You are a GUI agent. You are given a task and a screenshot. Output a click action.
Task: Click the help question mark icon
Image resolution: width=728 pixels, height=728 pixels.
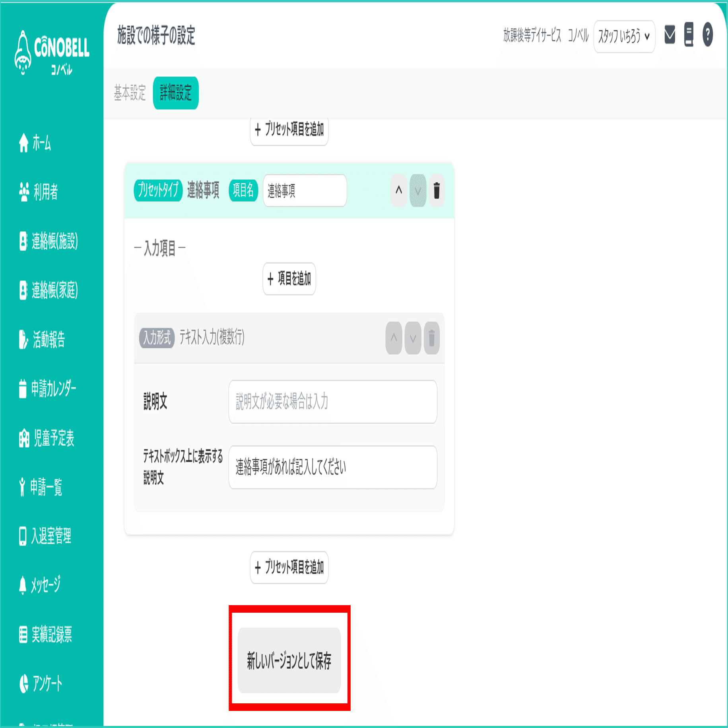click(x=708, y=35)
